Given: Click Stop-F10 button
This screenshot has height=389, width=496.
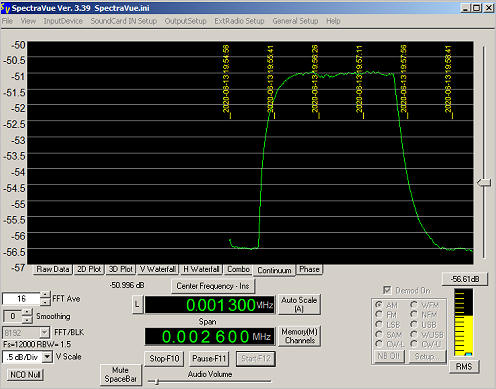Looking at the screenshot, I should pos(164,359).
